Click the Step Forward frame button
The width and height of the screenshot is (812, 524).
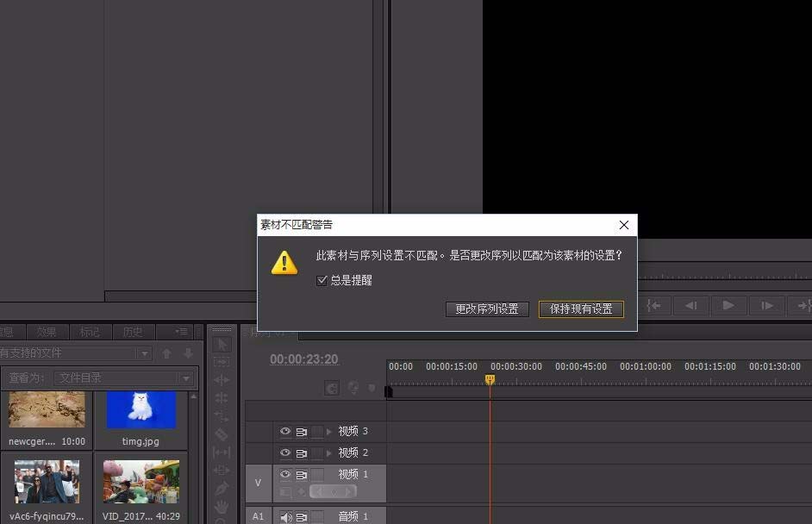[767, 305]
